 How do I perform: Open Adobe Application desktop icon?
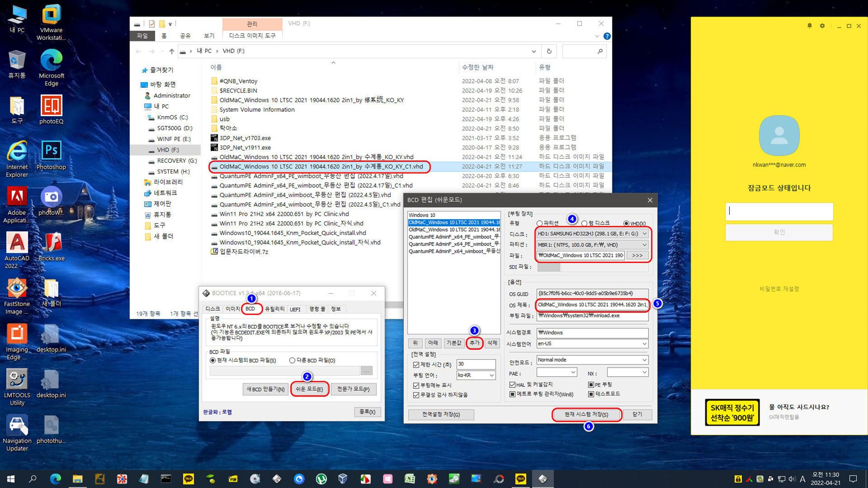click(17, 205)
